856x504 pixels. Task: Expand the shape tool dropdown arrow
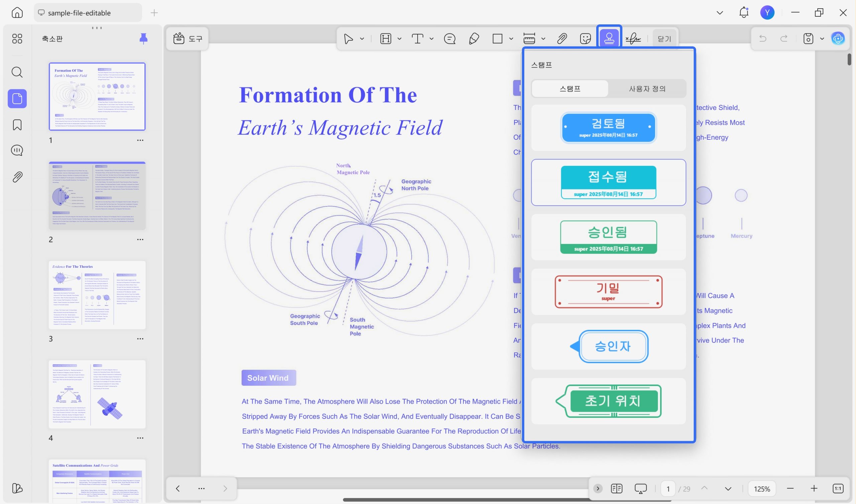tap(511, 39)
